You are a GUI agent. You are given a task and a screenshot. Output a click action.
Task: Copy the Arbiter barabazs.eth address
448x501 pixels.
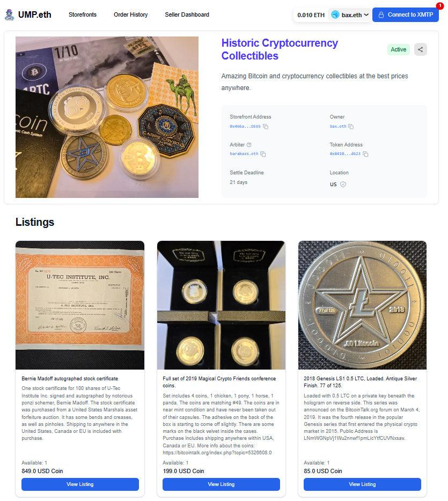point(263,154)
